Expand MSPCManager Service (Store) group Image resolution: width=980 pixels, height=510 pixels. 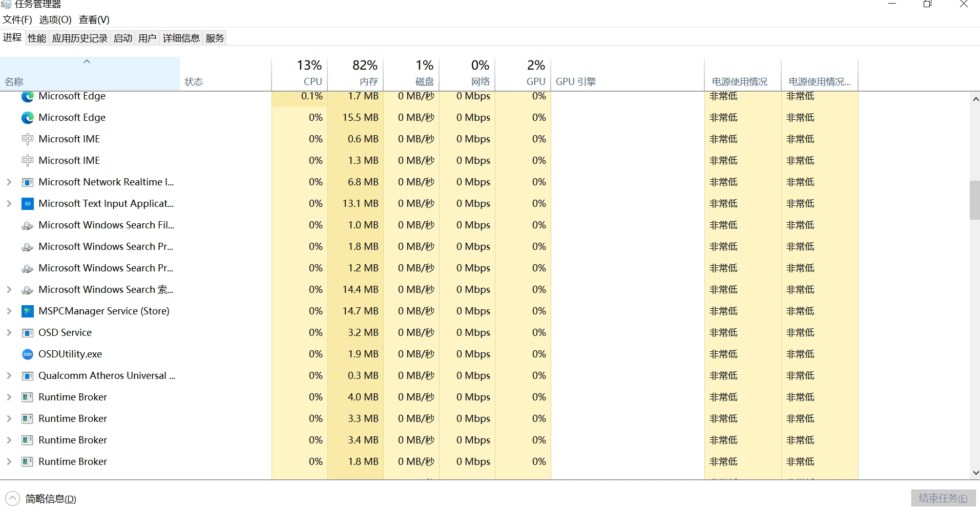tap(9, 311)
